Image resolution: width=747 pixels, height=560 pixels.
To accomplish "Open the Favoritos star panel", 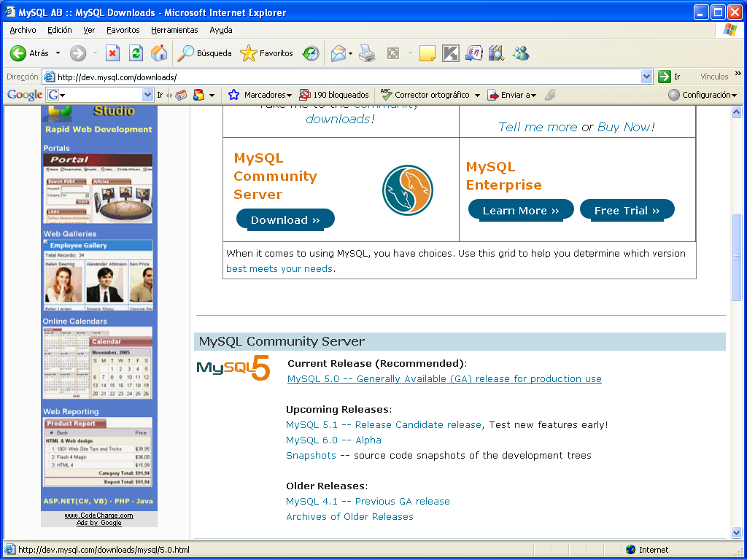I will tap(266, 53).
